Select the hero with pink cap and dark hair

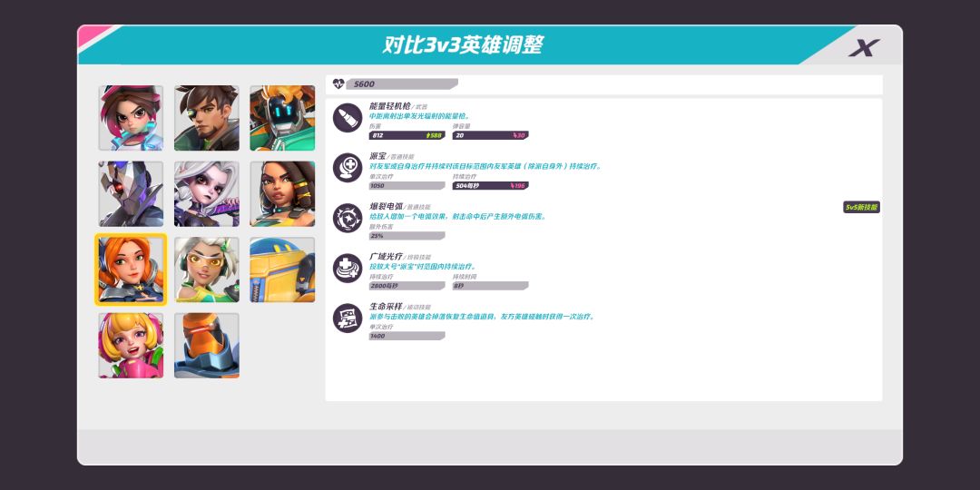coord(131,118)
